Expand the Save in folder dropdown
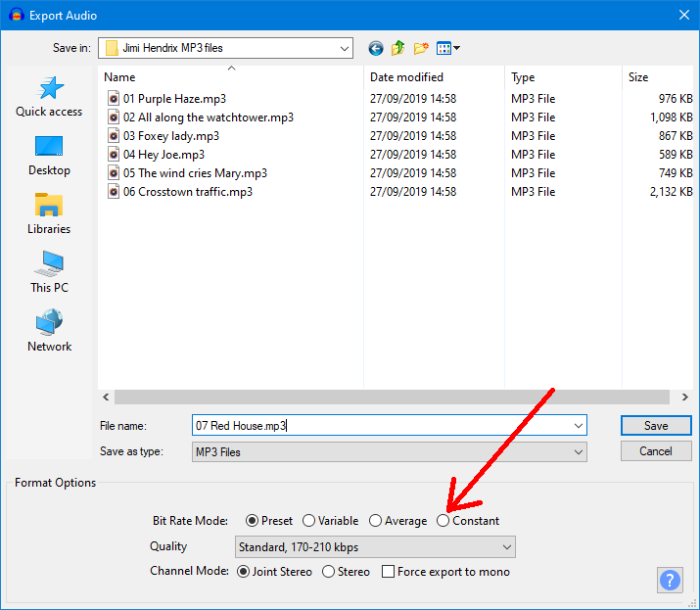The height and width of the screenshot is (610, 700). (344, 48)
